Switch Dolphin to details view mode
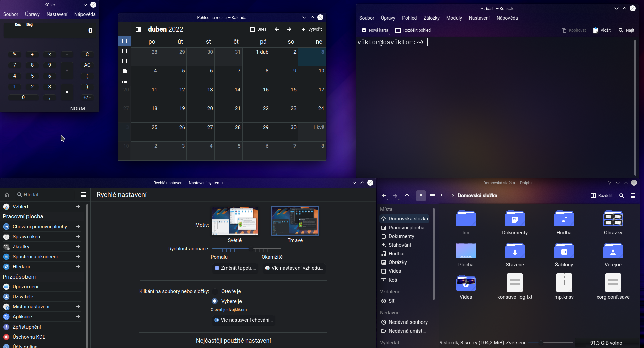The image size is (644, 348). coord(443,196)
